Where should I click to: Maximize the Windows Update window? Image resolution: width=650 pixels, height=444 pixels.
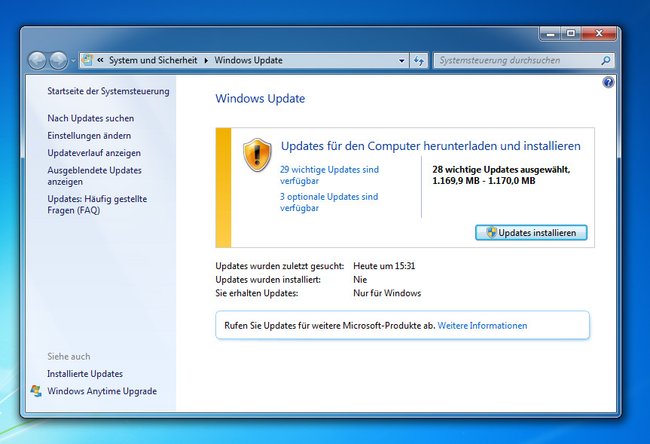coord(571,34)
